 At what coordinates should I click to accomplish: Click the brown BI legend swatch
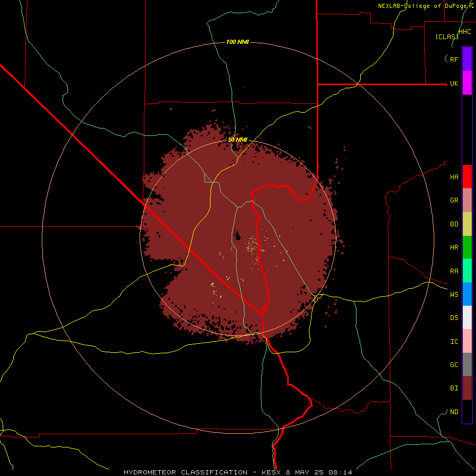[467, 388]
